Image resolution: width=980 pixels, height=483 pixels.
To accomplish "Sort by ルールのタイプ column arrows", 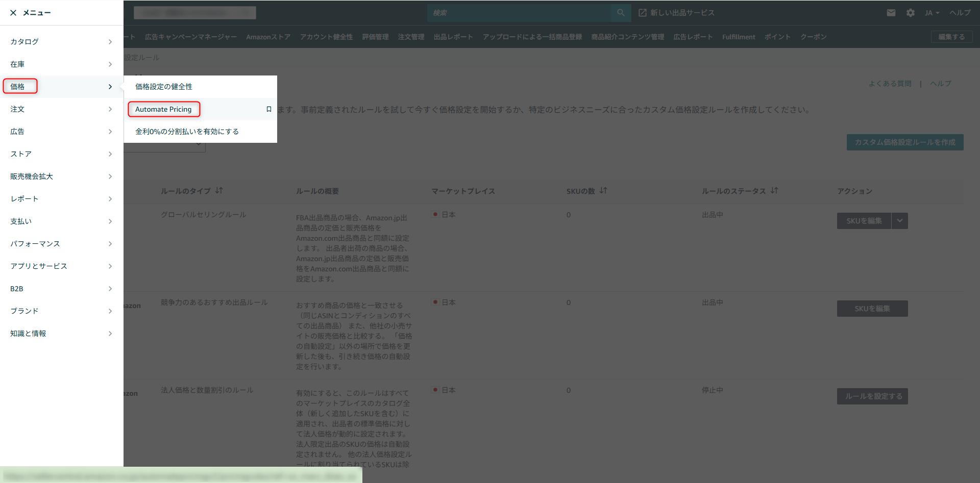I will click(x=219, y=191).
